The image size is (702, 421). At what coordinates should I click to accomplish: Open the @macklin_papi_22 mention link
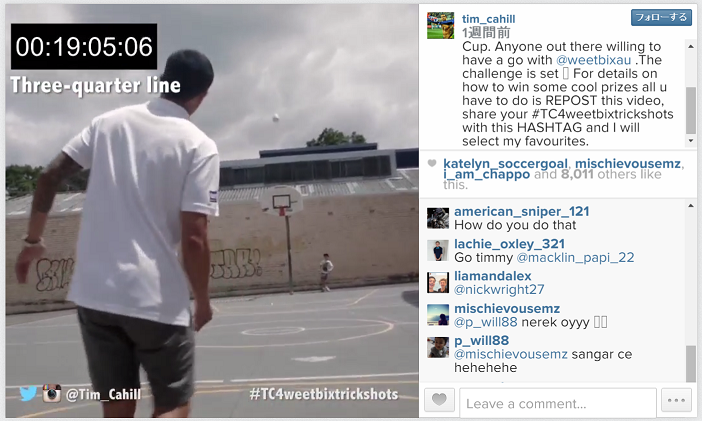coord(575,258)
